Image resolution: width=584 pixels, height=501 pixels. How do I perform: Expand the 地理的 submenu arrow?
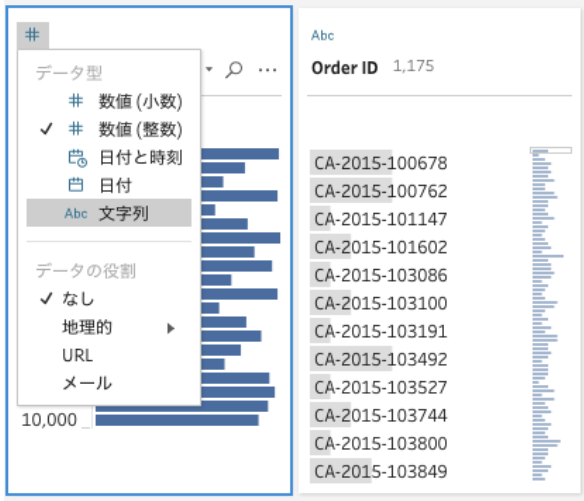pos(171,328)
